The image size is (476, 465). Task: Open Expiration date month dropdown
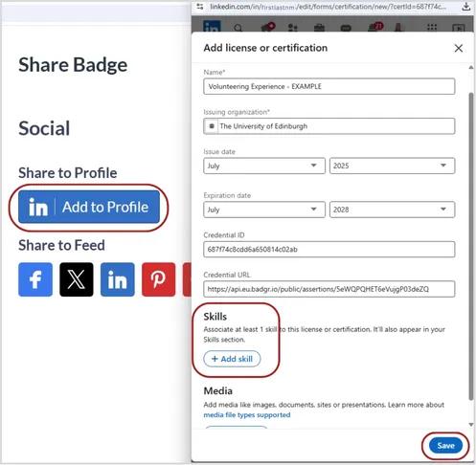(x=264, y=210)
